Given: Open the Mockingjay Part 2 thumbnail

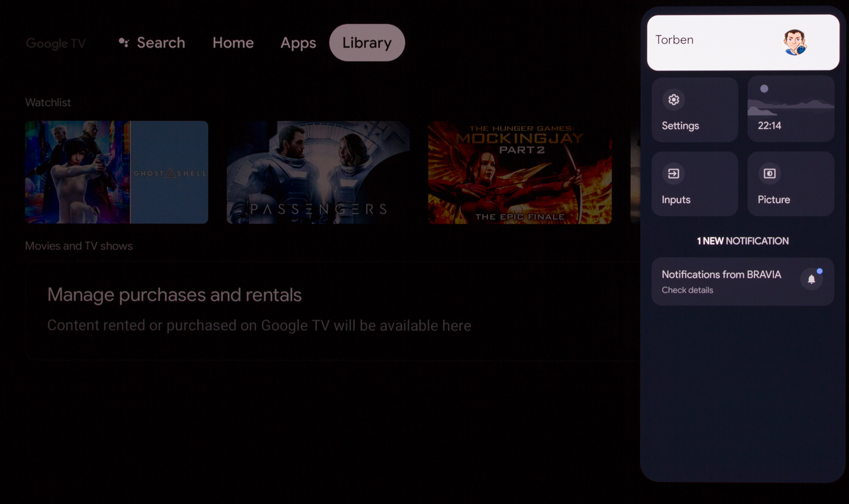Looking at the screenshot, I should coord(520,172).
